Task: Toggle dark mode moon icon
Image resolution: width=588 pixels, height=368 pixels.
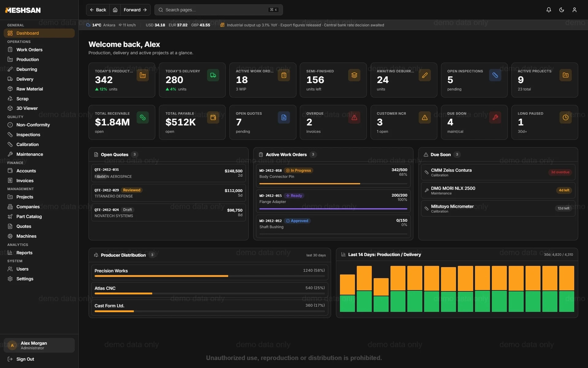Action: tap(561, 10)
